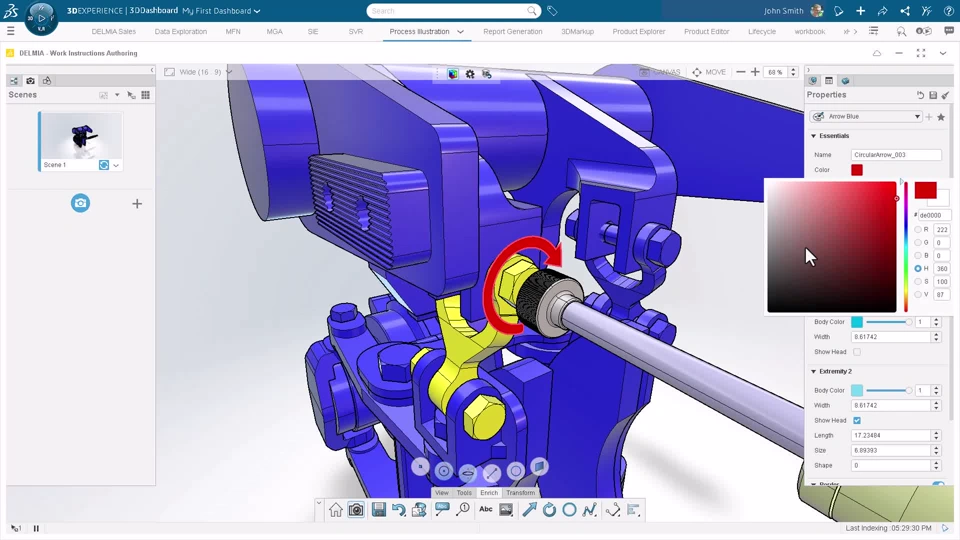Screen dimensions: 960x540
Task: Click the undo arrow in bottom toolbar
Action: (x=399, y=510)
